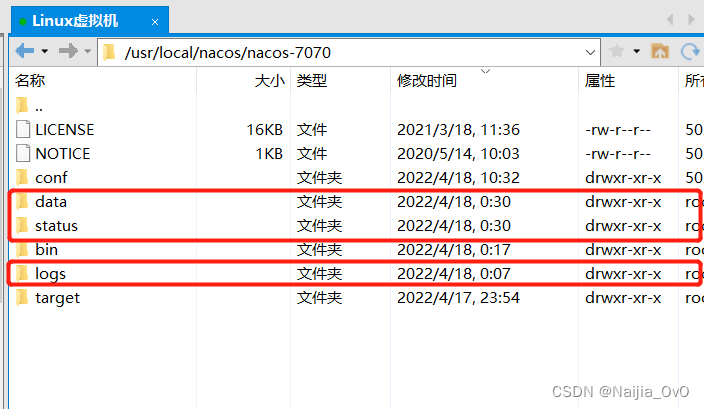Click date 2020/5/14, 10:03
This screenshot has height=409, width=704.
pyautogui.click(x=458, y=154)
